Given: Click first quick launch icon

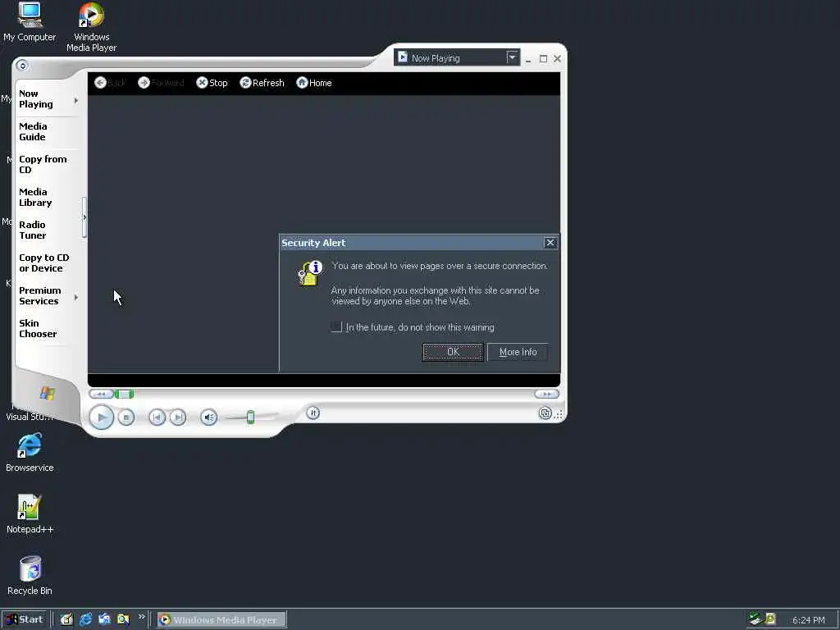Looking at the screenshot, I should coord(66,619).
